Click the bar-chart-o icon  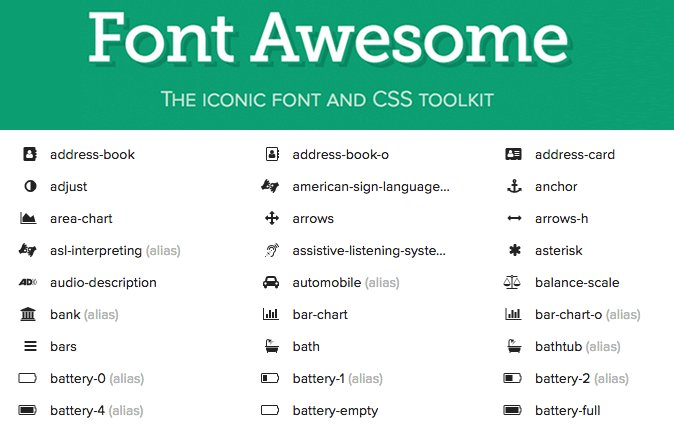[x=513, y=314]
